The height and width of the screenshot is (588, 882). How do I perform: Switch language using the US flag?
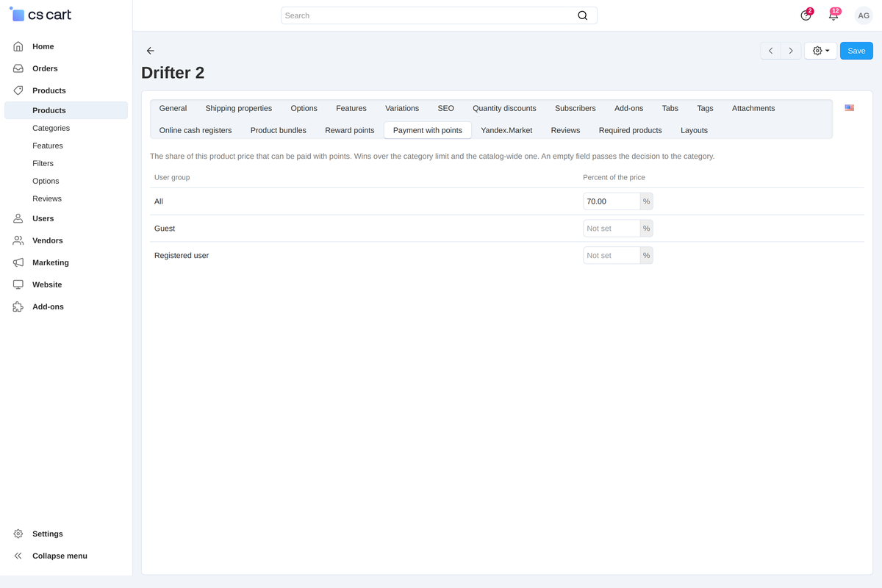tap(850, 108)
